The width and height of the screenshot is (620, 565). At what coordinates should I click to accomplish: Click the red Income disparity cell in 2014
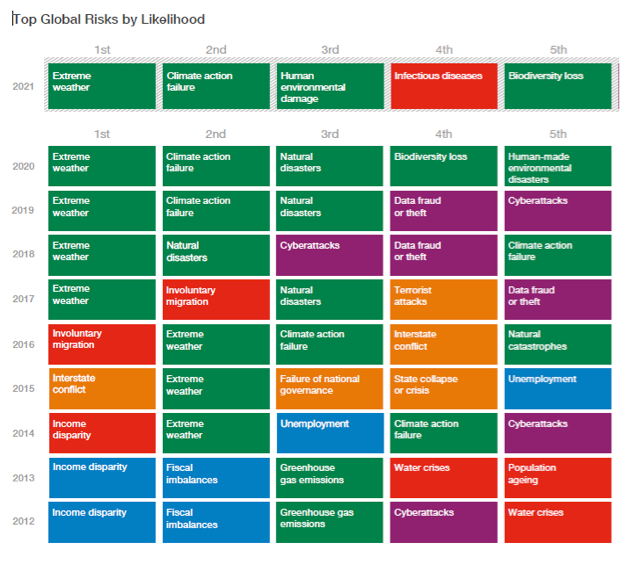(x=101, y=432)
